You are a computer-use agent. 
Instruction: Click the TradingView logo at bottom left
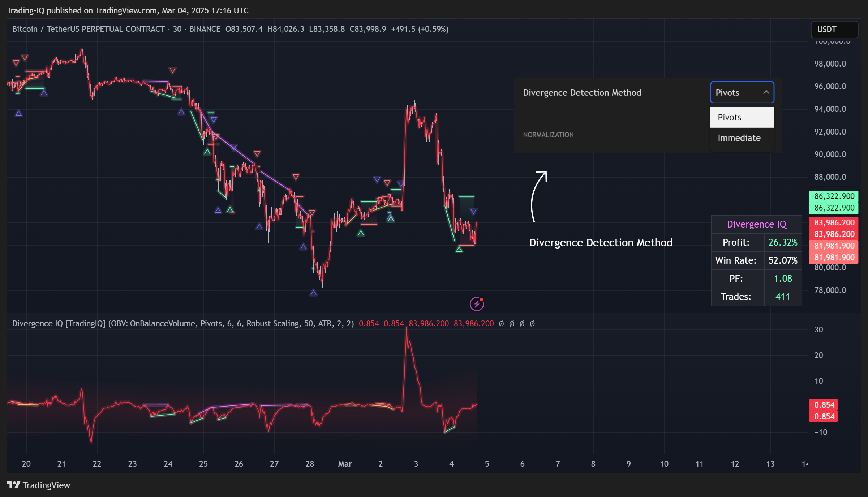(39, 485)
